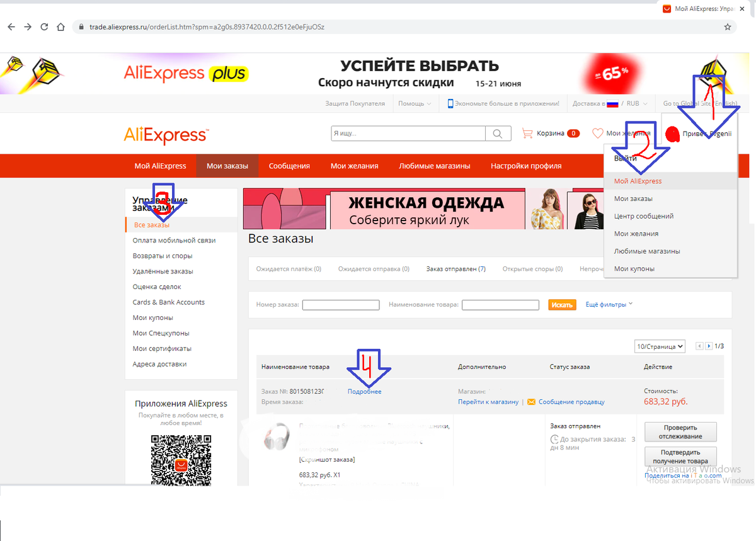This screenshot has height=541, width=756.
Task: Open Адреса доставки in sidebar
Action: point(159,364)
